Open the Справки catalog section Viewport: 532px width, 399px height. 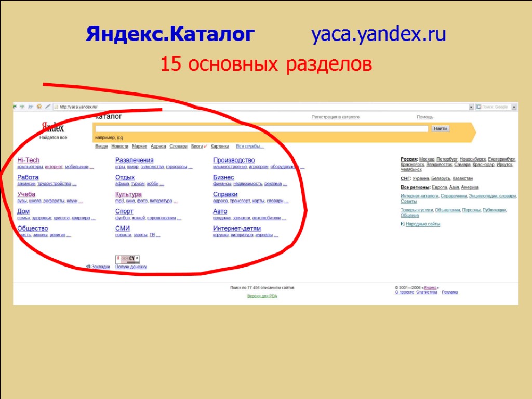pos(225,194)
